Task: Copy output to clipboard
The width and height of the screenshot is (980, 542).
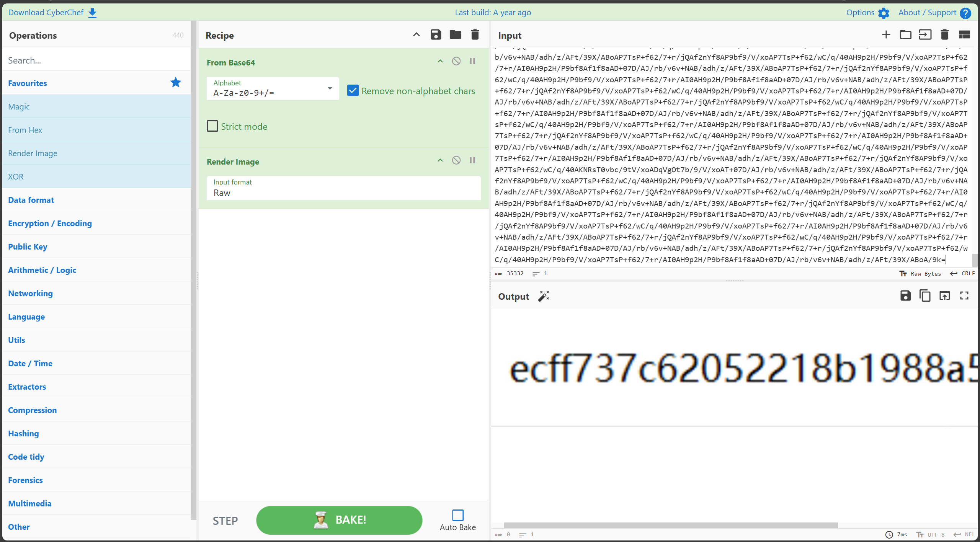Action: click(x=925, y=296)
